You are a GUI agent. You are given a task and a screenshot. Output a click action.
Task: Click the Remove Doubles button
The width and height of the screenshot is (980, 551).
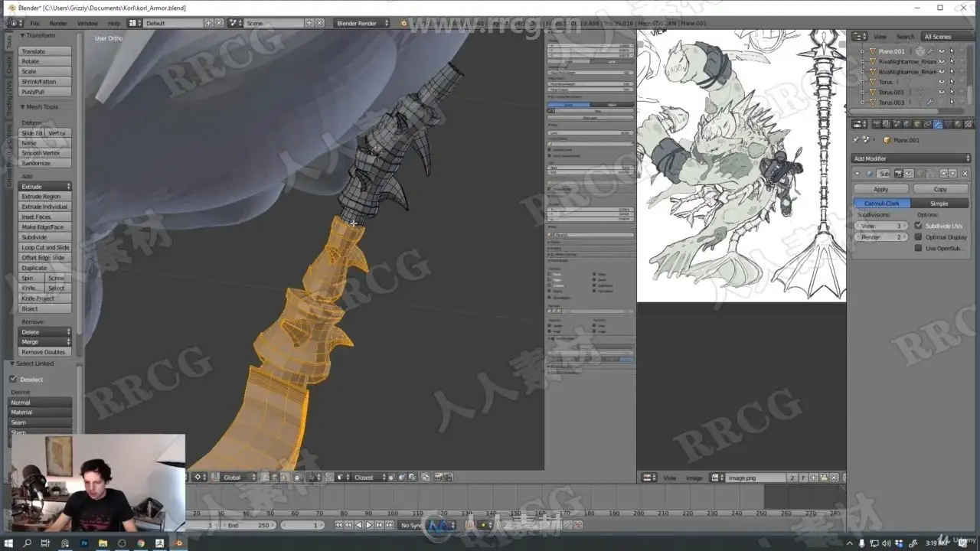pyautogui.click(x=45, y=352)
